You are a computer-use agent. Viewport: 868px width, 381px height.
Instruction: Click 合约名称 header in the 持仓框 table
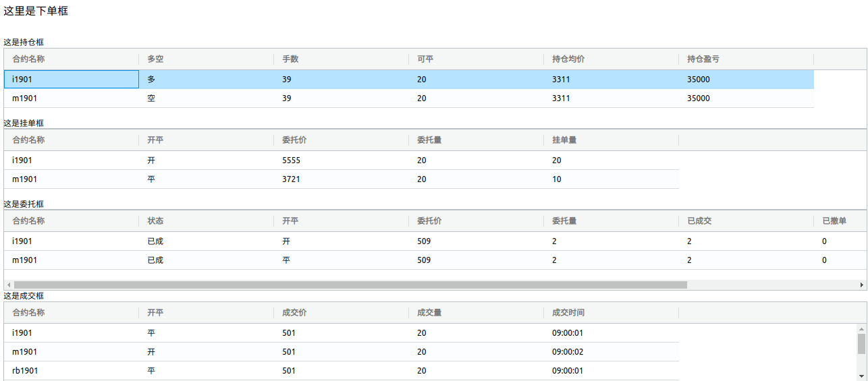(x=72, y=59)
